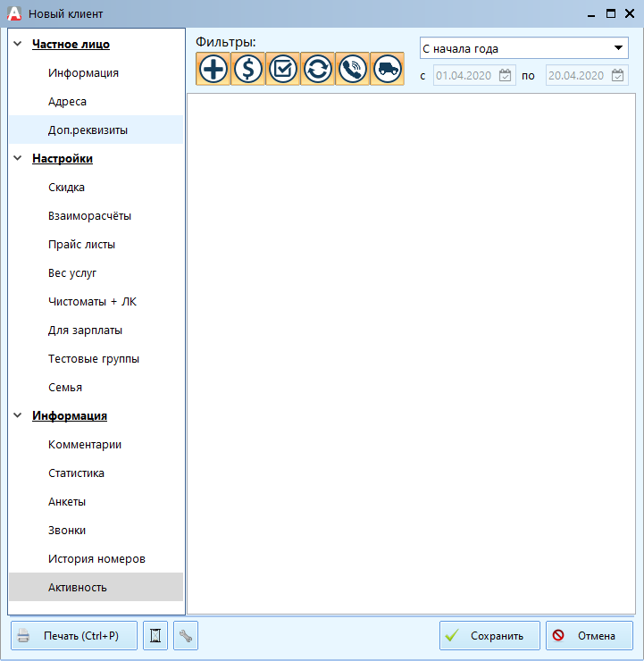Click the start date field 01.04.2020
The image size is (644, 661).
point(474,75)
